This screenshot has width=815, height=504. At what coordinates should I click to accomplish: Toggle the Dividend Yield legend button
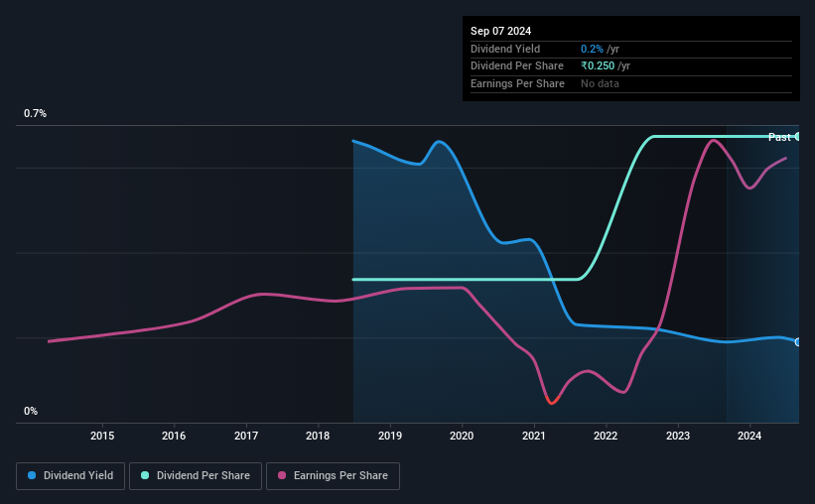[70, 476]
